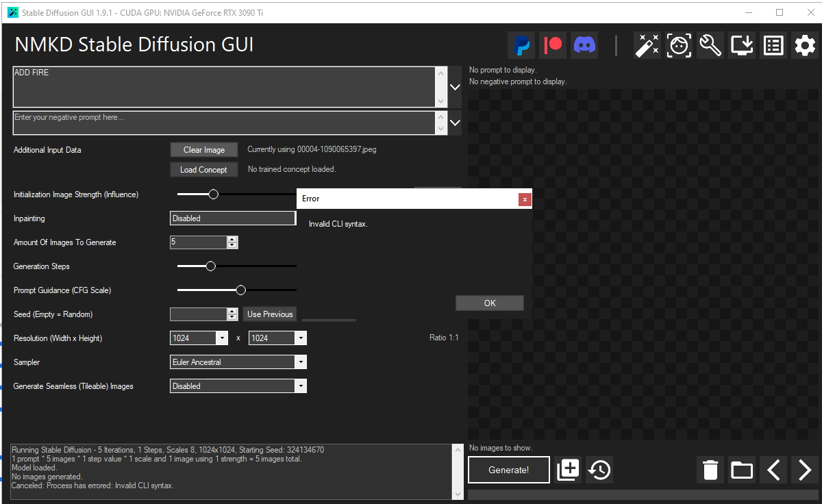This screenshot has width=822, height=504.
Task: Click the magic wand post-processing icon
Action: 647,45
